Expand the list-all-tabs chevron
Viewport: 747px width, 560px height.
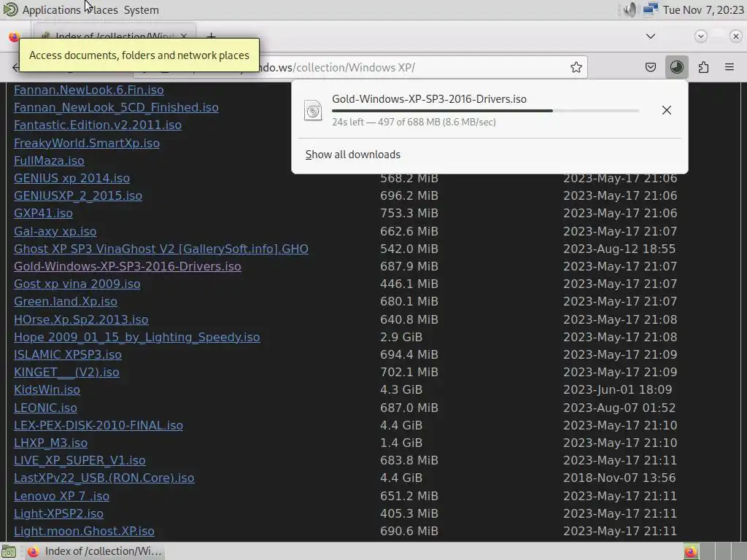(x=650, y=36)
